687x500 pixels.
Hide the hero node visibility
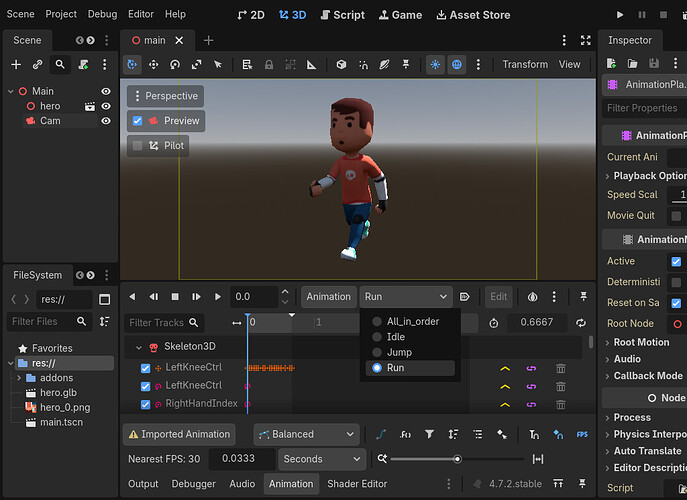pos(106,106)
